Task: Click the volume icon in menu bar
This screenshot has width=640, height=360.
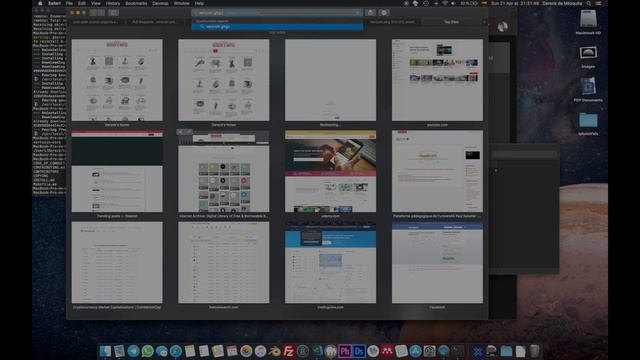Action: coord(453,3)
